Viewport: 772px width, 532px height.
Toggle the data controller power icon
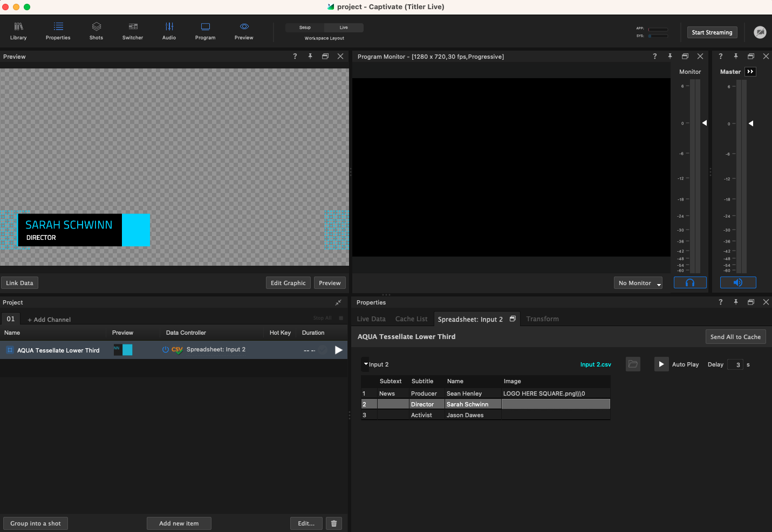click(x=166, y=350)
